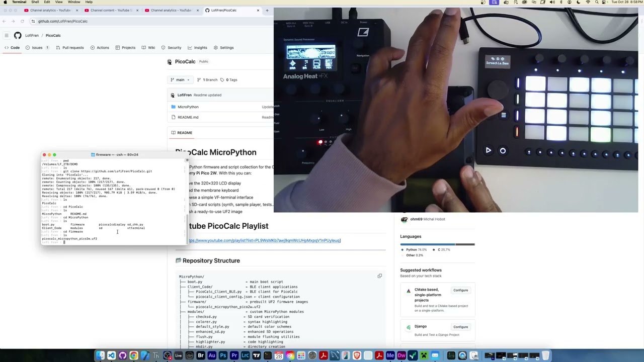Open Visual Studio Code from the Dock
Image resolution: width=644 pixels, height=362 pixels.
pos(111,356)
